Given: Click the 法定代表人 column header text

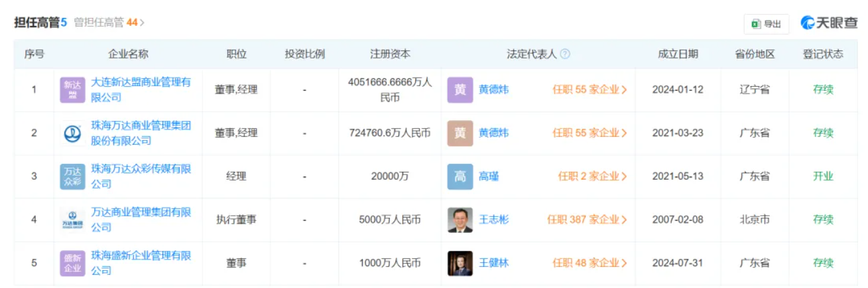Looking at the screenshot, I should coord(532,54).
